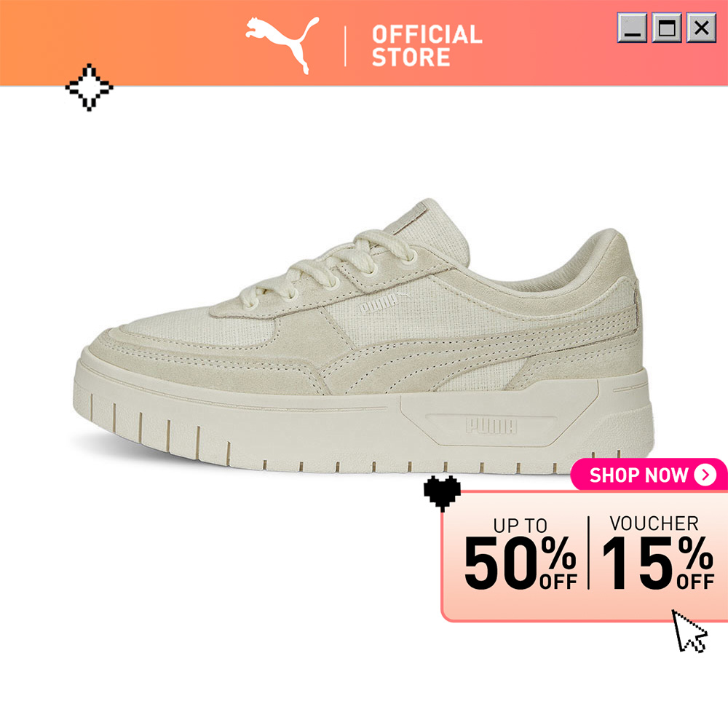The height and width of the screenshot is (728, 728).
Task: Open the OFFICIAL STORE text link
Action: 427,46
